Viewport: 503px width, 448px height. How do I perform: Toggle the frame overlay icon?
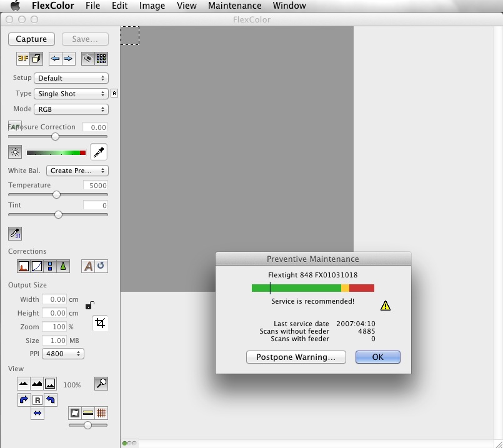click(75, 413)
